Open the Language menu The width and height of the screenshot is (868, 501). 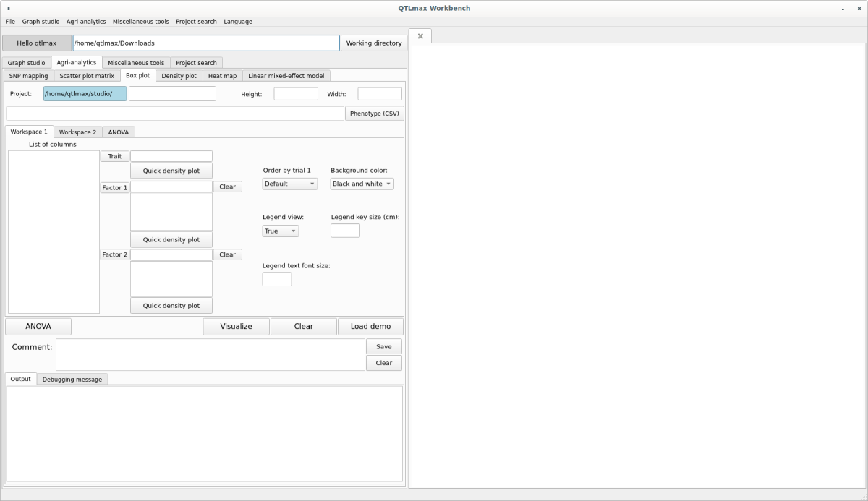tap(238, 22)
